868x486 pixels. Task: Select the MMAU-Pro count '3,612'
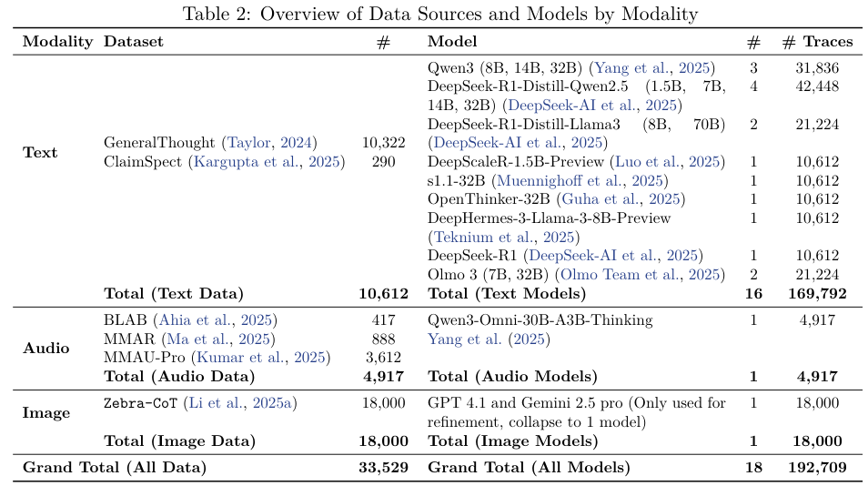point(384,358)
